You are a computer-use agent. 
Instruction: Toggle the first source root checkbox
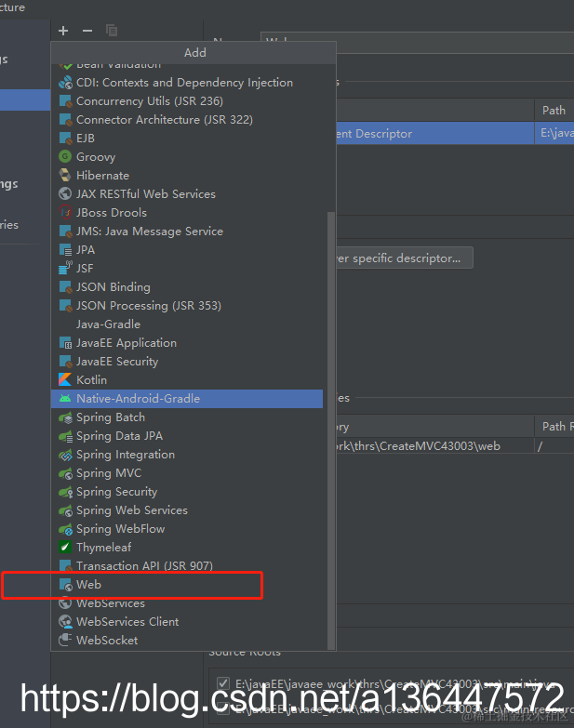223,683
